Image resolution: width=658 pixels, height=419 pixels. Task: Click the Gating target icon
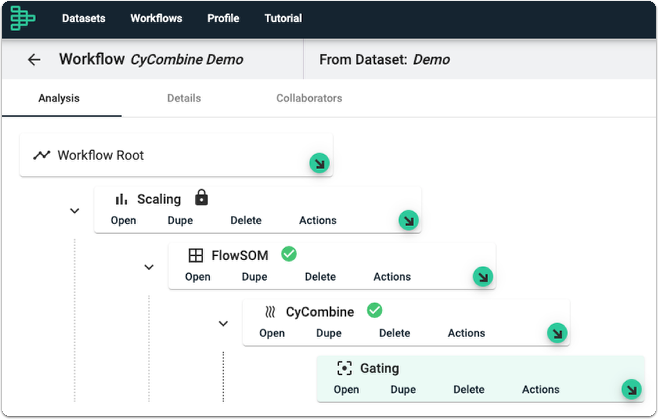[x=345, y=368]
